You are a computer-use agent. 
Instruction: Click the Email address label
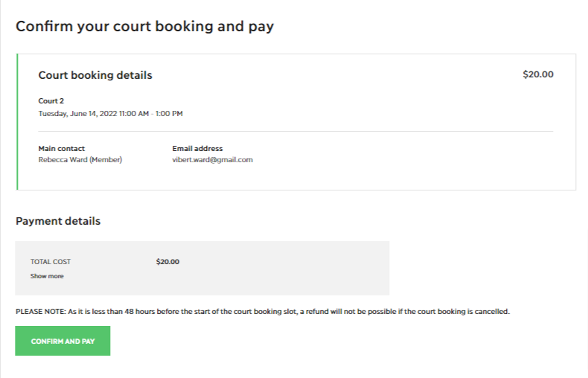[197, 148]
